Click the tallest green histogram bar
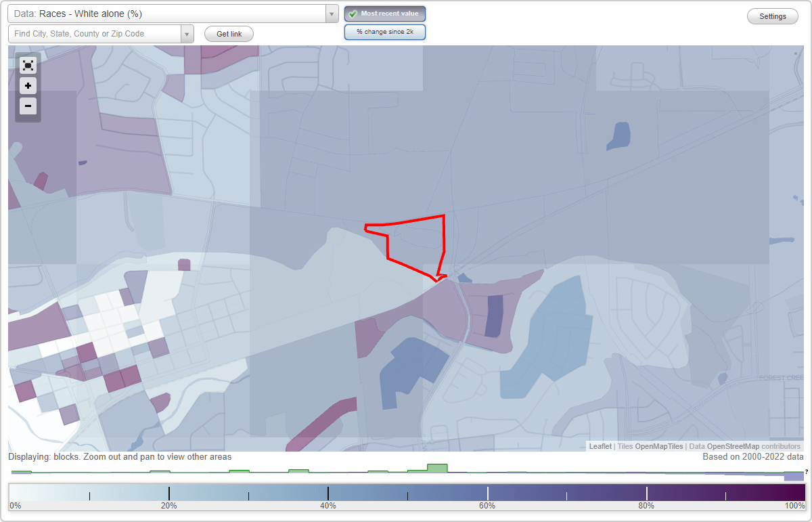Screen dimensions: 812x522 [437, 468]
